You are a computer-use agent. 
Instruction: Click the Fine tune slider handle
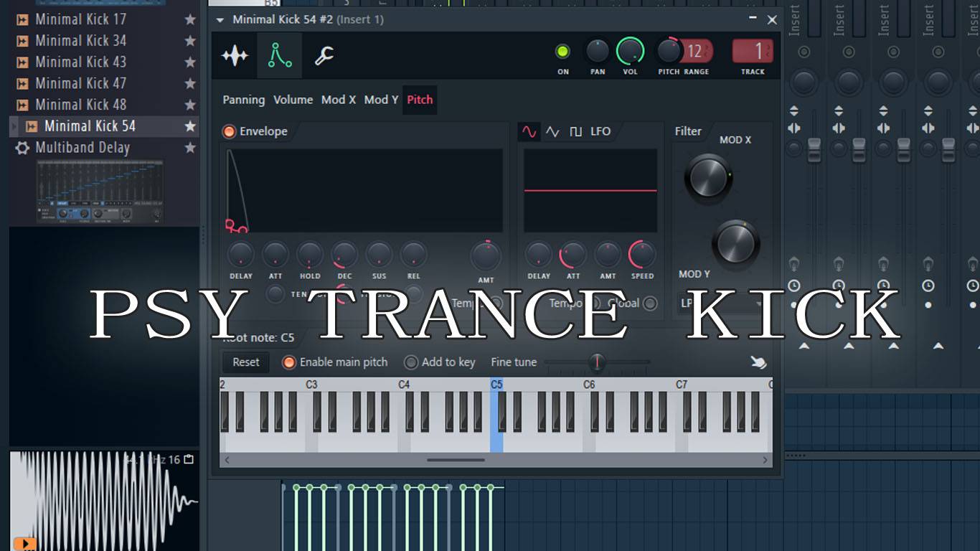coord(596,362)
